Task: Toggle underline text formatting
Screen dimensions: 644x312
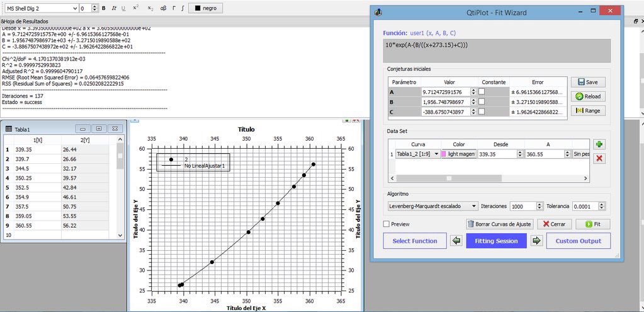Action: pos(123,8)
